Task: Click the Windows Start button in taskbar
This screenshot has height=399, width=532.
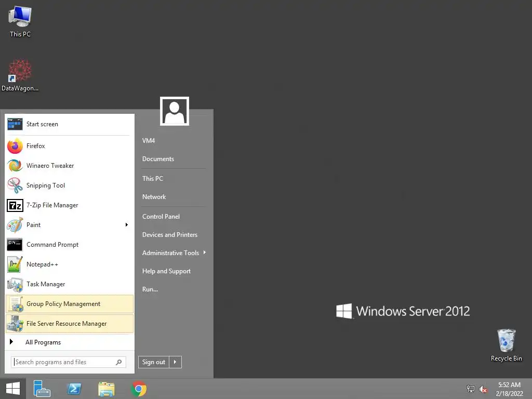Action: [13, 389]
